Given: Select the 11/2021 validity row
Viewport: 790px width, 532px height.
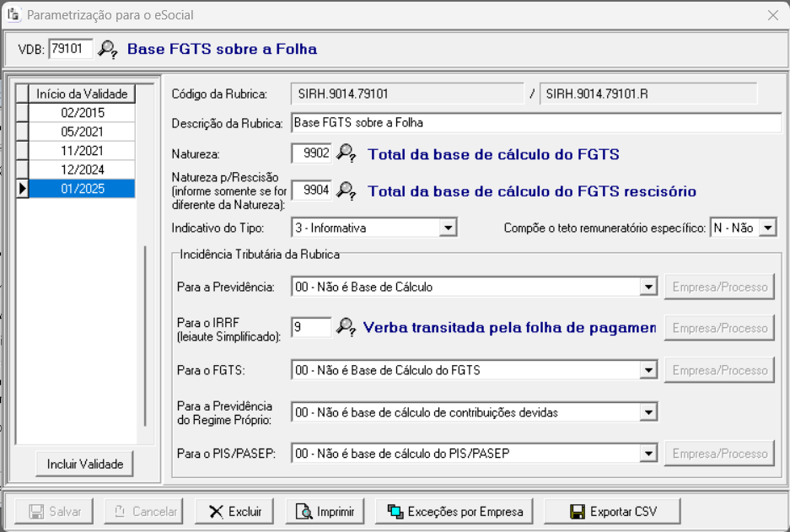Looking at the screenshot, I should (82, 151).
